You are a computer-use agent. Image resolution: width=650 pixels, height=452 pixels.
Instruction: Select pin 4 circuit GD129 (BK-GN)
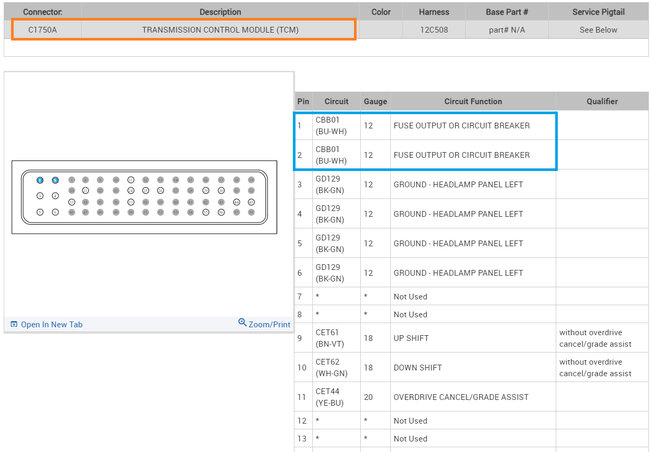330,214
